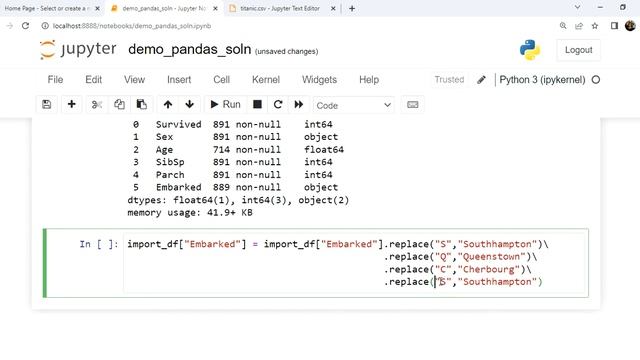Paste cells below icon
This screenshot has width=640, height=360.
pyautogui.click(x=142, y=104)
